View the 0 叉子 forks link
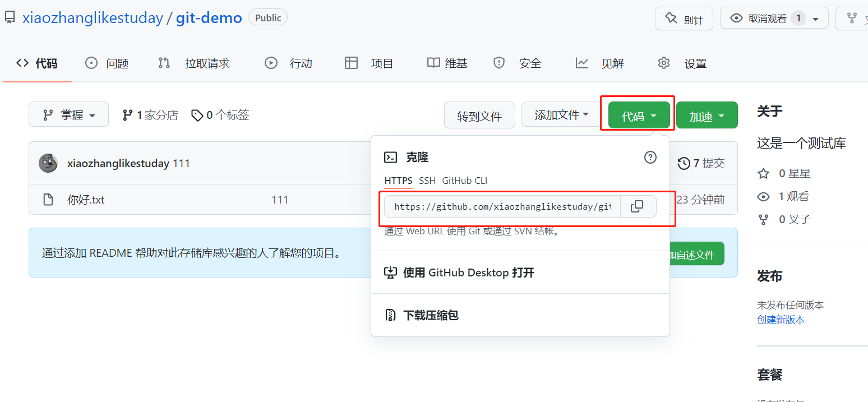Image resolution: width=868 pixels, height=402 pixels. 784,220
